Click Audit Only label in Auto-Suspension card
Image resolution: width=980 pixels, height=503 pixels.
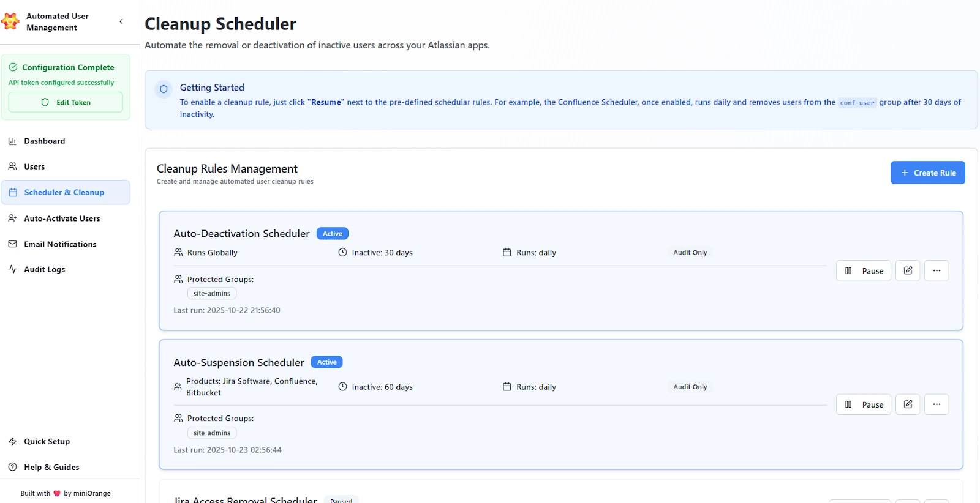click(x=690, y=387)
